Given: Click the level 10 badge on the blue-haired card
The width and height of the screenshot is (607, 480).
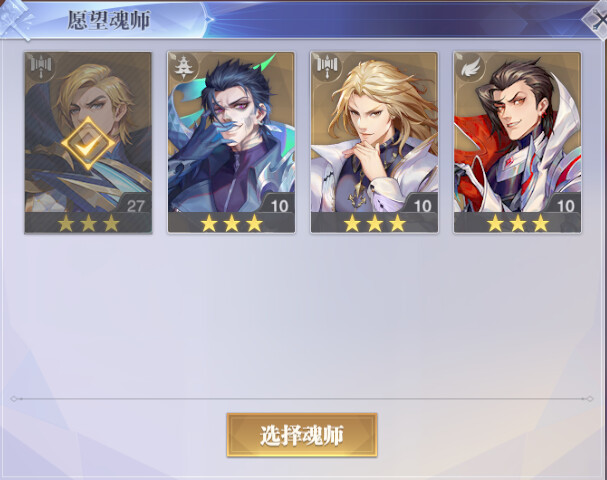Looking at the screenshot, I should pyautogui.click(x=279, y=205).
